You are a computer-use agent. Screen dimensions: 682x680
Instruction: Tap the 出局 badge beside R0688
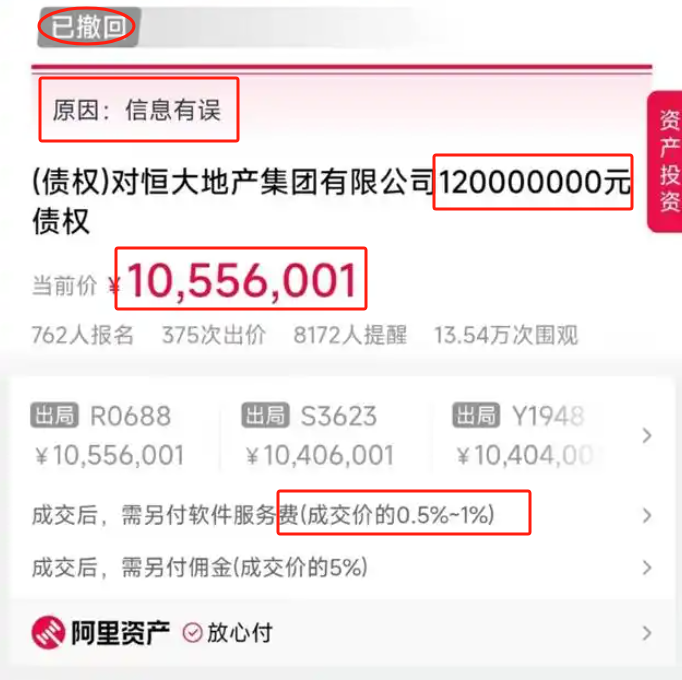(54, 415)
